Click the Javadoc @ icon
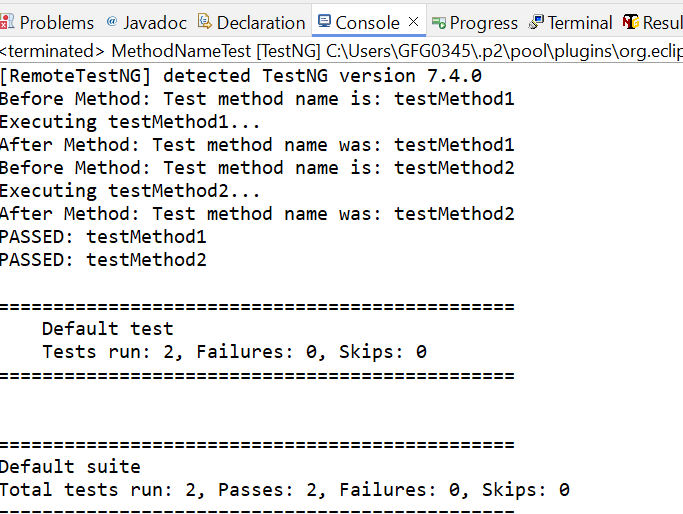 (x=111, y=22)
